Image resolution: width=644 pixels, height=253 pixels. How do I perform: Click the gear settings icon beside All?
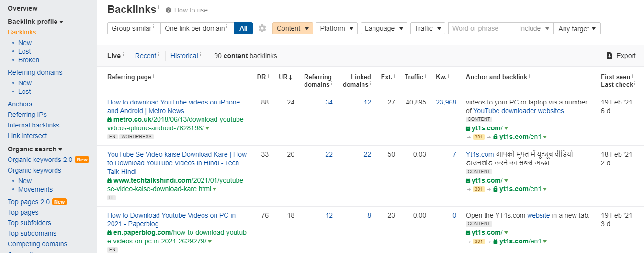(262, 28)
